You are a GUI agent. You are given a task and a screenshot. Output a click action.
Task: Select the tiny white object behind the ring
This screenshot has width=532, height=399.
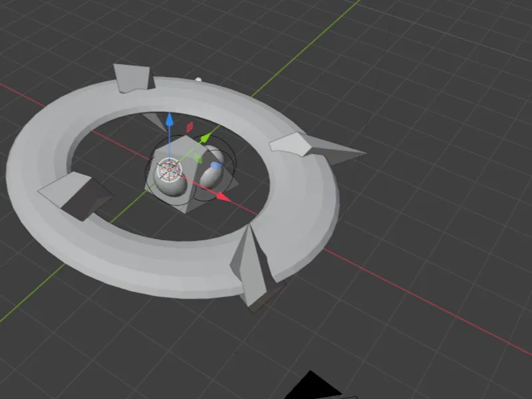tap(198, 79)
